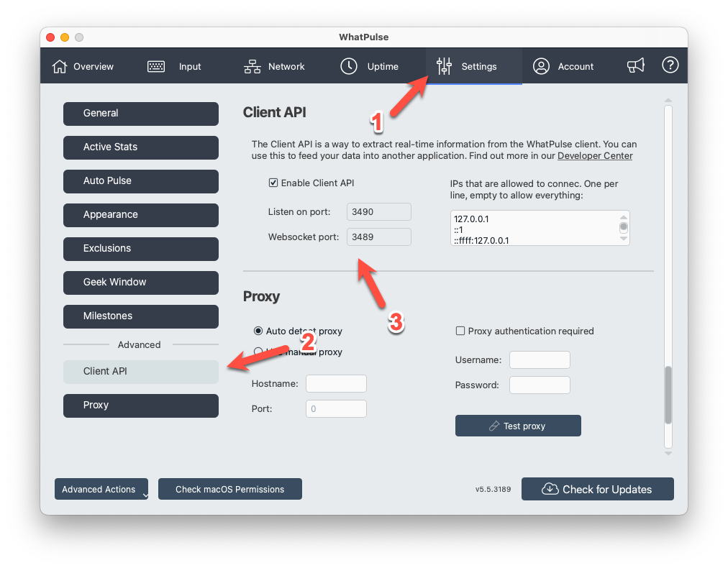Click the red close window button
Screen dimensions: 728x568
click(x=50, y=37)
